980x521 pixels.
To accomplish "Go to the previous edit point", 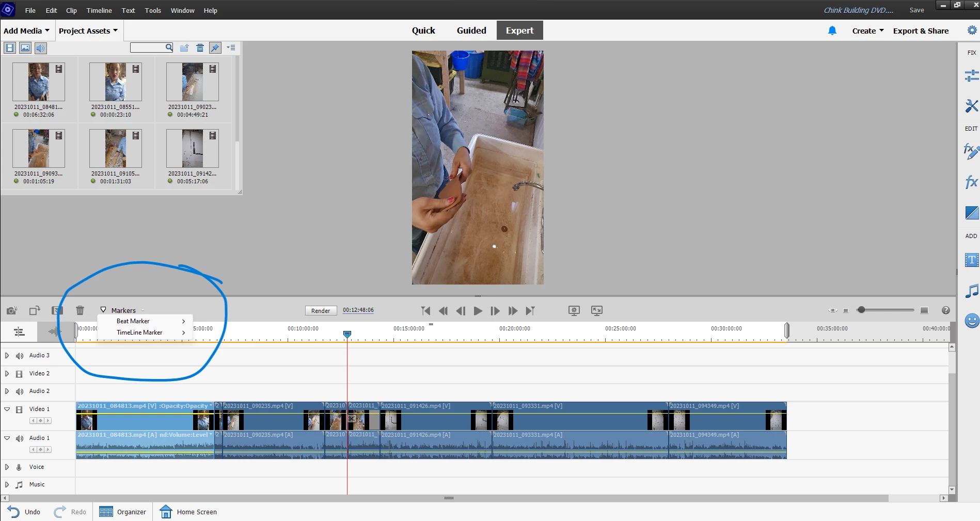I will 425,311.
